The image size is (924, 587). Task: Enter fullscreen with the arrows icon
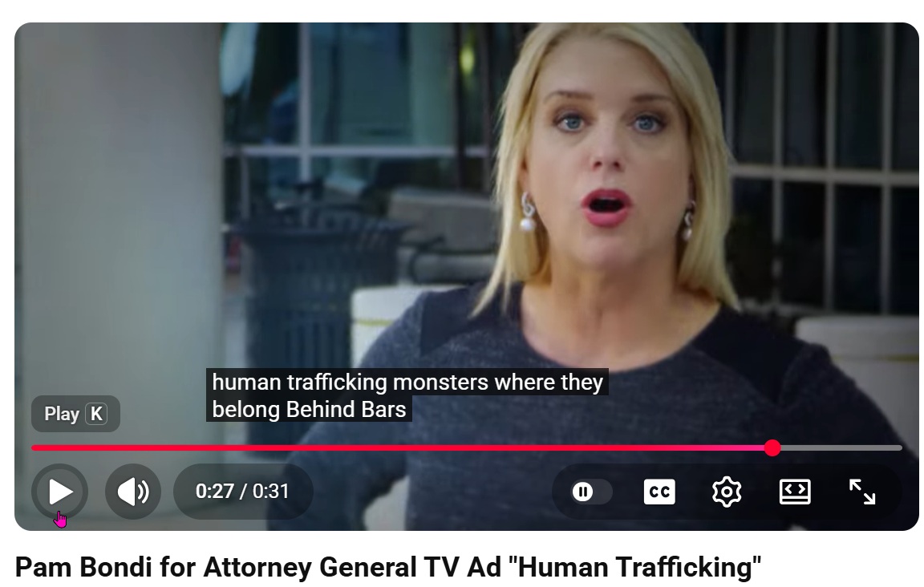click(861, 492)
